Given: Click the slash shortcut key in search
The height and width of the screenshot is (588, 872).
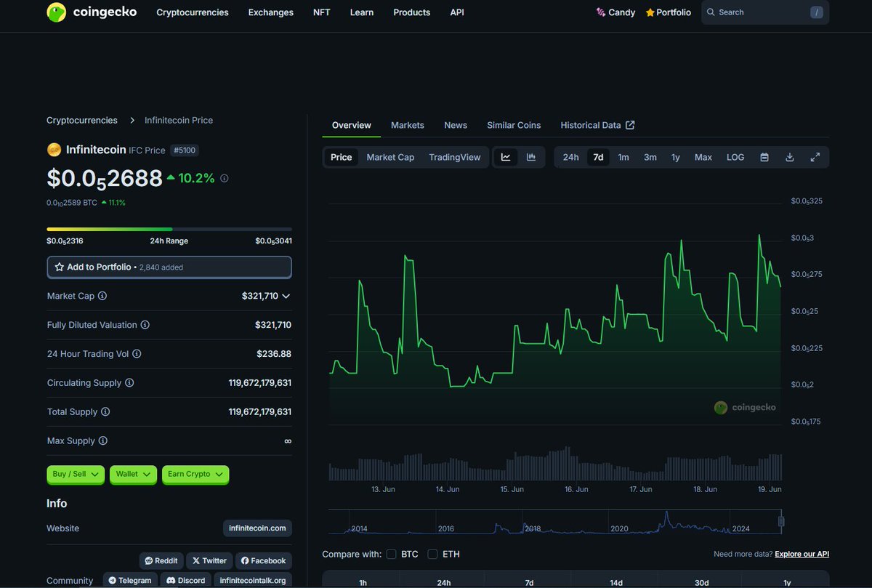Looking at the screenshot, I should click(817, 12).
